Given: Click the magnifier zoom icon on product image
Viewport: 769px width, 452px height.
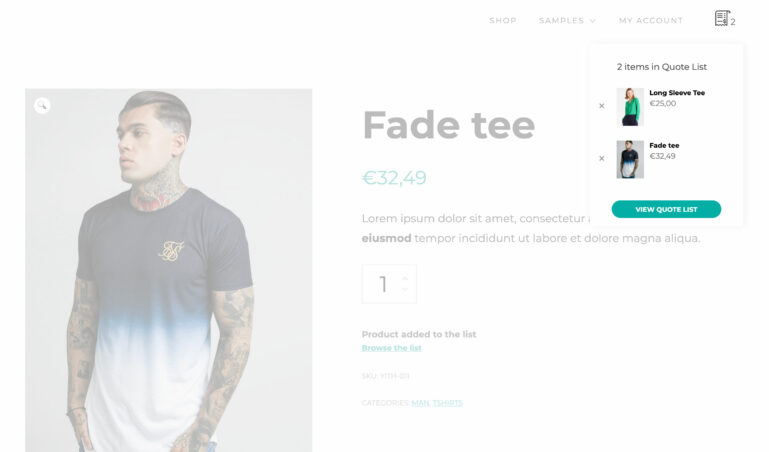Looking at the screenshot, I should [x=42, y=105].
